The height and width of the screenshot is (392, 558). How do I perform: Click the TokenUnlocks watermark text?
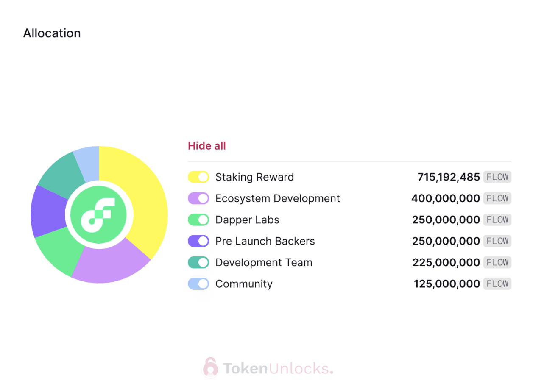click(278, 368)
